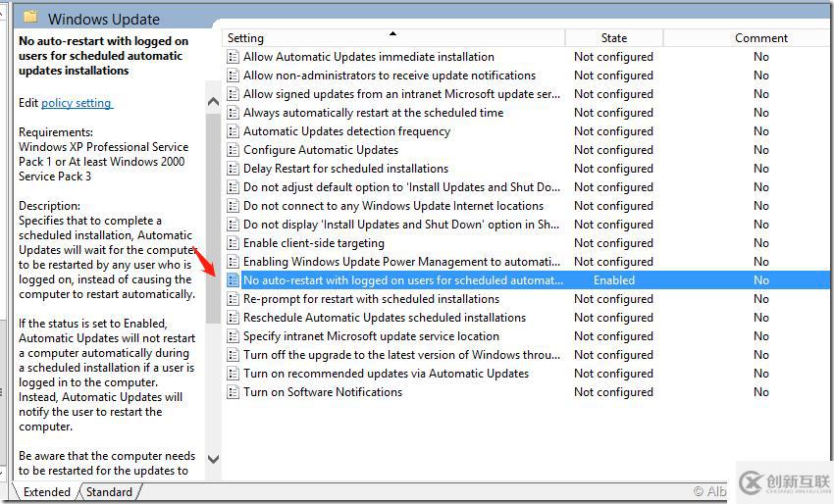
Task: Select 'Always automatically restart at the scheduled time'
Action: 374,113
